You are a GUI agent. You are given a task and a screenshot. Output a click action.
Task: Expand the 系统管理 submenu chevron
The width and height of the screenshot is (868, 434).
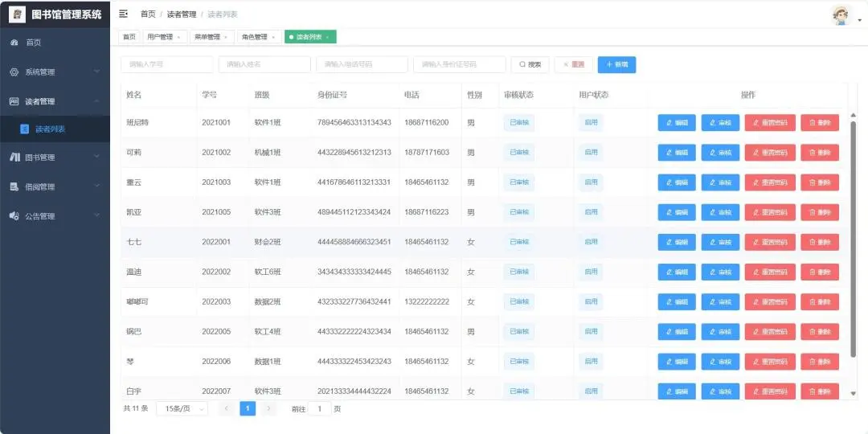pos(97,72)
